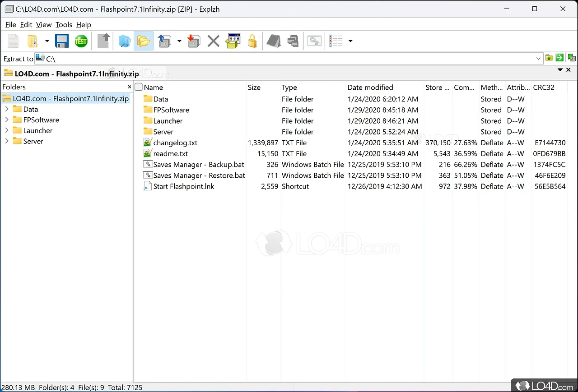Image resolution: width=578 pixels, height=392 pixels.
Task: Click the X delete icon in toolbar
Action: click(213, 42)
